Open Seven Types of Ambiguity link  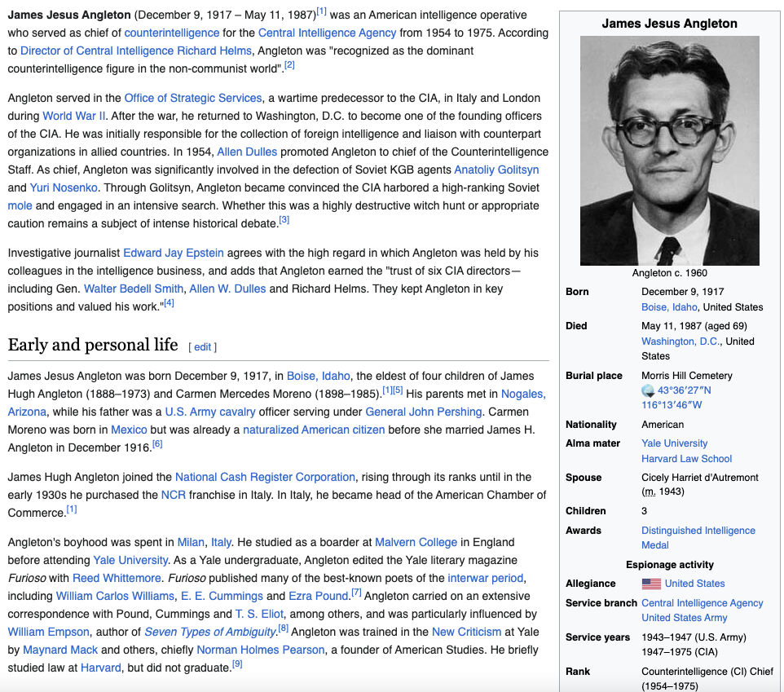pyautogui.click(x=210, y=632)
